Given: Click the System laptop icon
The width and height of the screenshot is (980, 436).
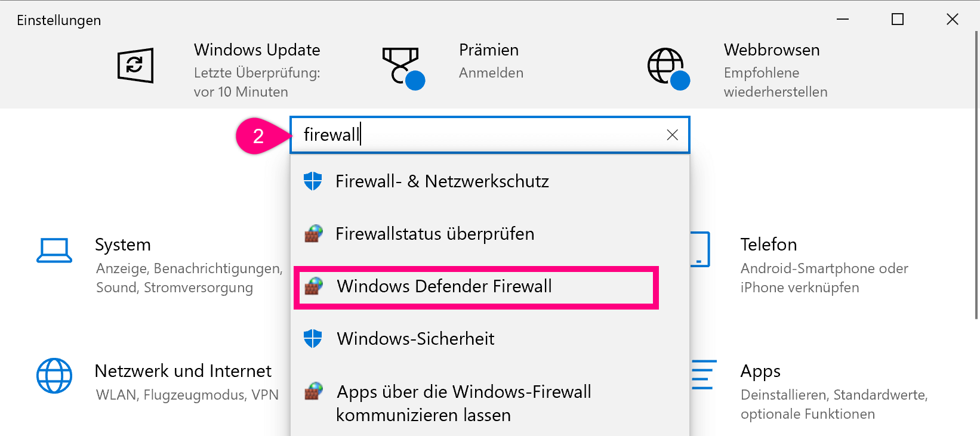Looking at the screenshot, I should point(54,251).
